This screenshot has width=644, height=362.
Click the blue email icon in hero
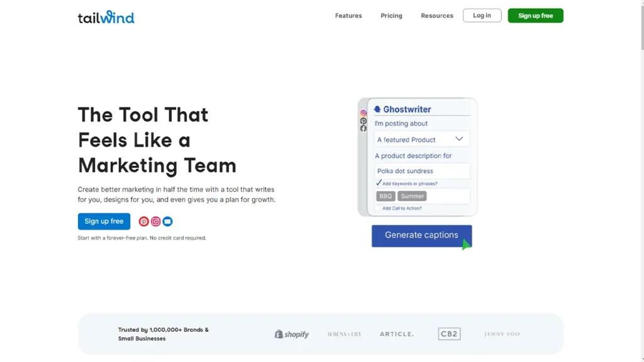click(167, 221)
